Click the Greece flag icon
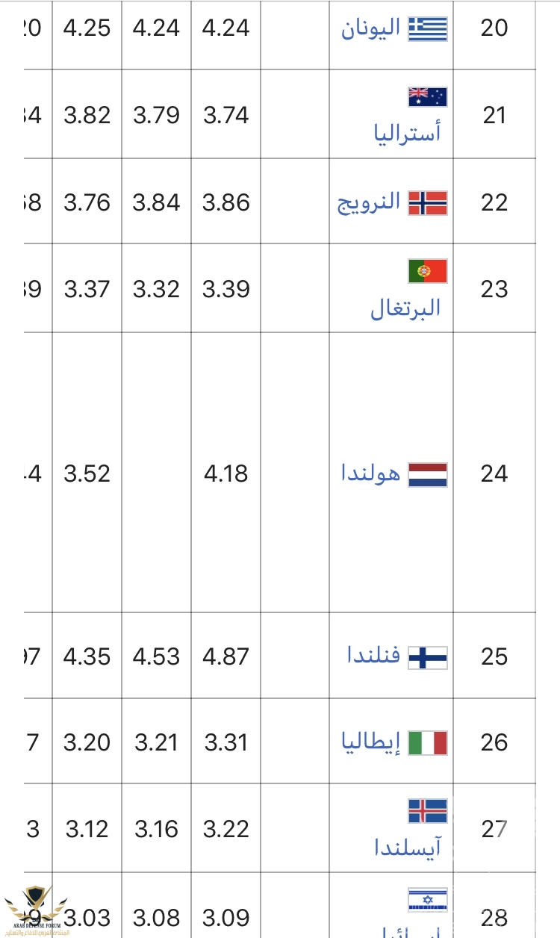 pos(428,28)
